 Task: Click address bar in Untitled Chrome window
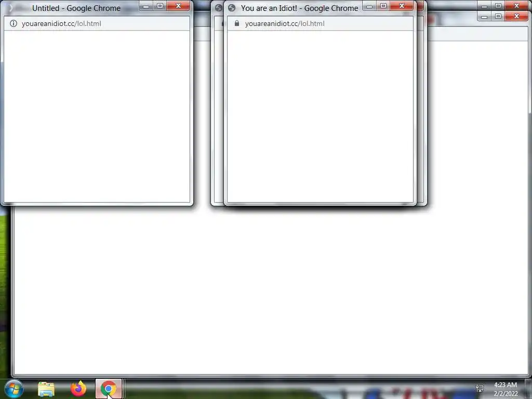[97, 23]
